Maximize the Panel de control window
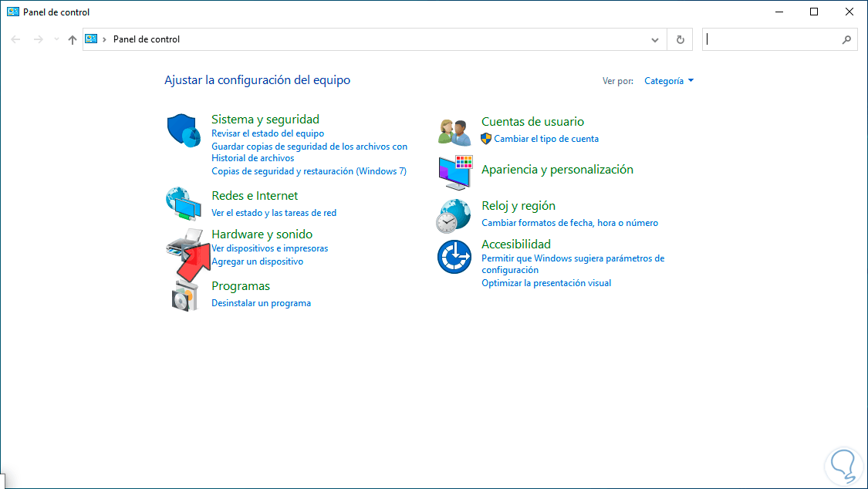 pos(814,12)
